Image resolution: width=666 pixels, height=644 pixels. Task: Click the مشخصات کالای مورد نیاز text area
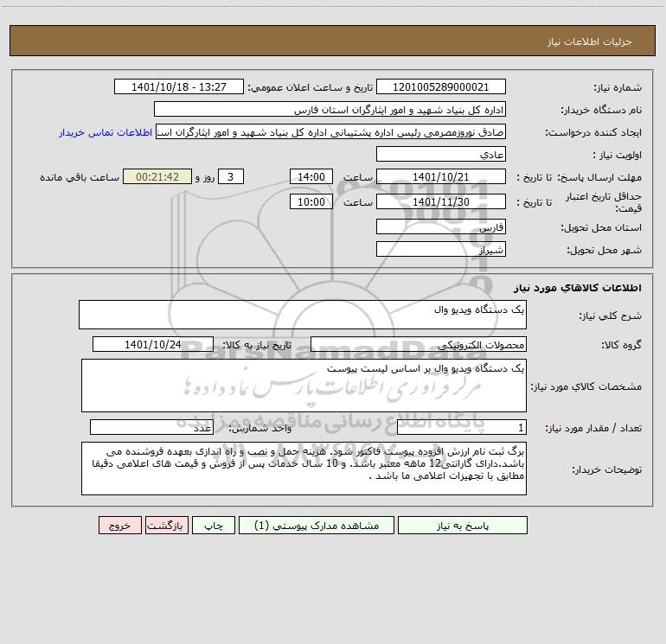304,386
